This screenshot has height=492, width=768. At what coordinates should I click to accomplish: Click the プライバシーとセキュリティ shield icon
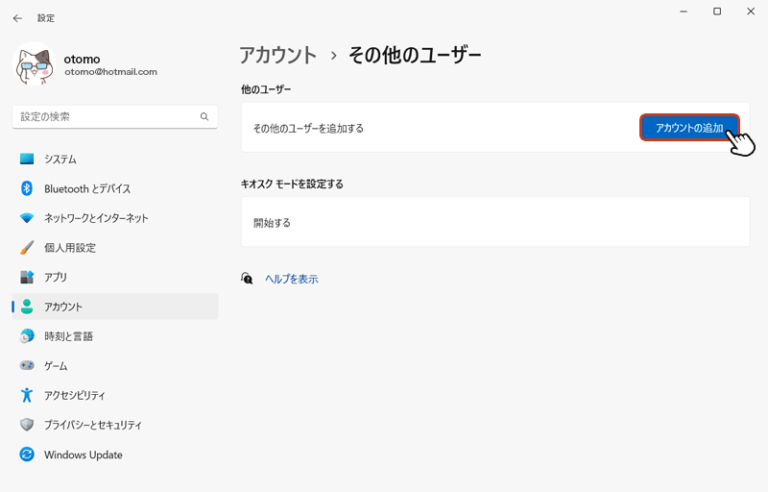[27, 425]
